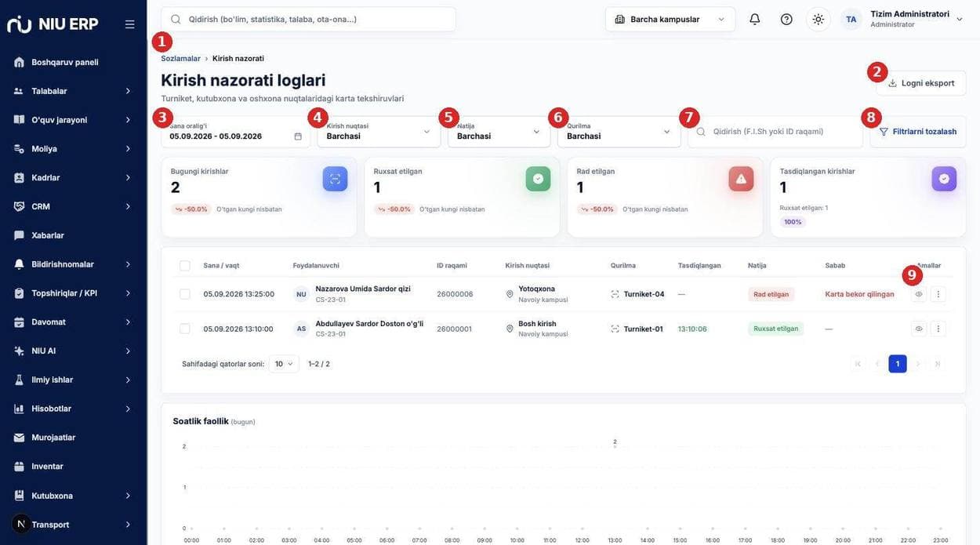Screen dimensions: 980x545
Task: Click Logni eksport button
Action: (x=921, y=83)
